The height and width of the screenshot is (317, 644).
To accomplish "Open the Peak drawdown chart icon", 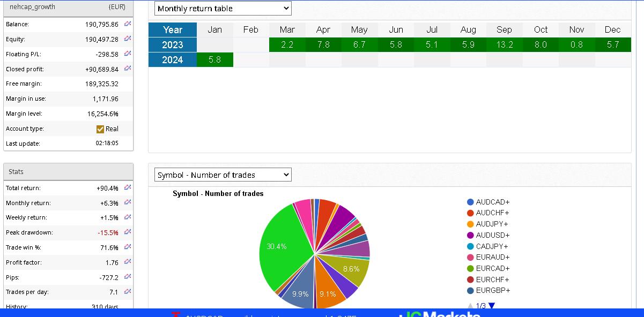I will (x=128, y=232).
